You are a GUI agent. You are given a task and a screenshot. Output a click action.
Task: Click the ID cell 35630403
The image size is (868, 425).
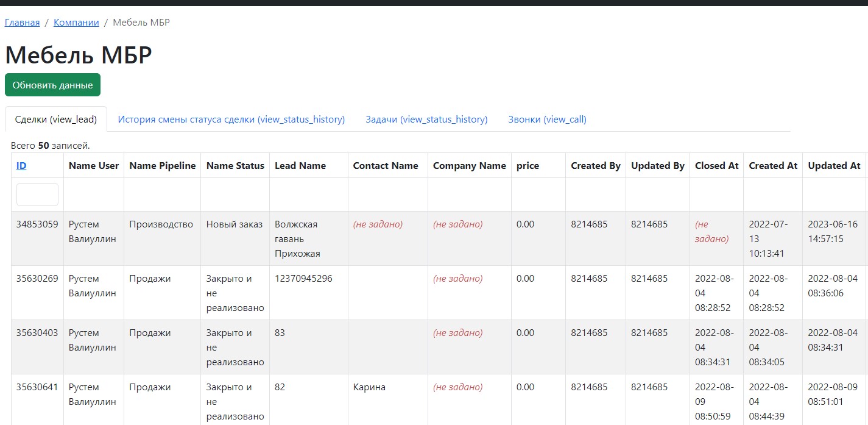[37, 333]
